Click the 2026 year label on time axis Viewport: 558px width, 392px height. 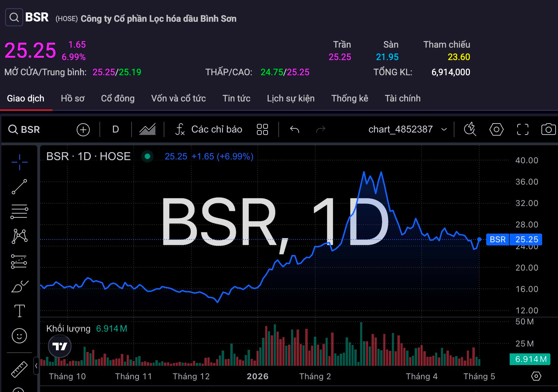(x=258, y=376)
